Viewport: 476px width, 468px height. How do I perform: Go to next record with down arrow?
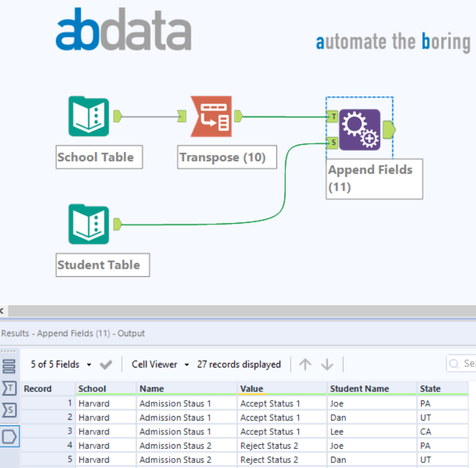tap(327, 364)
